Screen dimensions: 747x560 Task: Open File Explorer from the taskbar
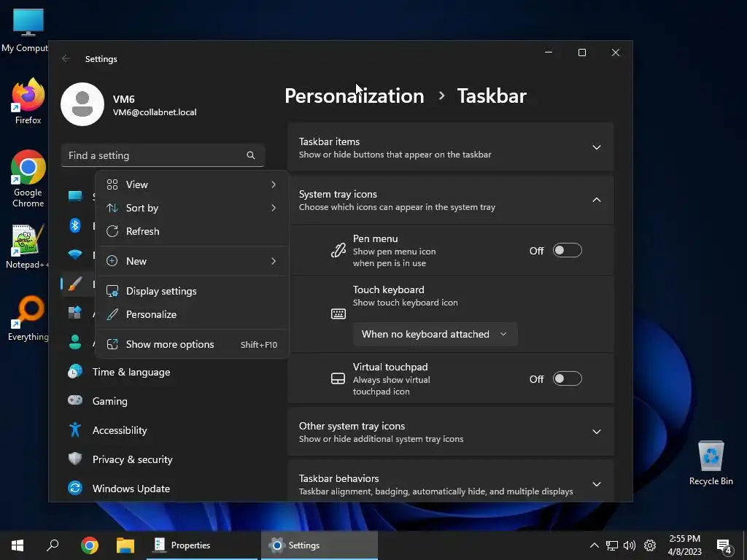[125, 545]
